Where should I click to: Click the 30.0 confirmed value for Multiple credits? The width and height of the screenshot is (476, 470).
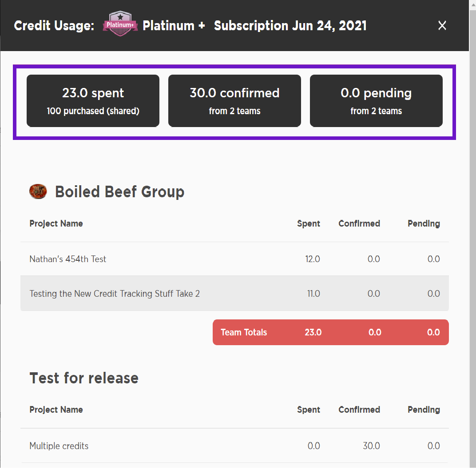coord(371,446)
